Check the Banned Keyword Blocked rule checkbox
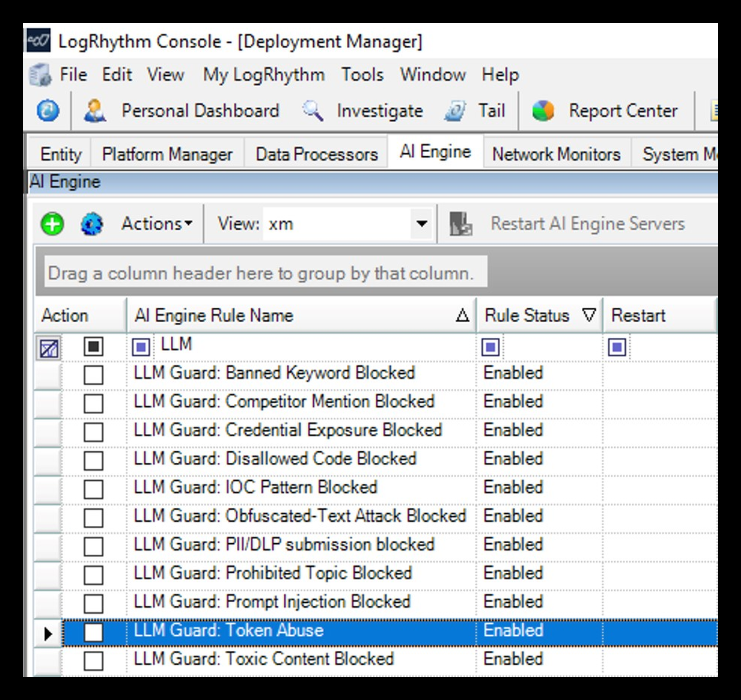The image size is (741, 700). pyautogui.click(x=93, y=375)
